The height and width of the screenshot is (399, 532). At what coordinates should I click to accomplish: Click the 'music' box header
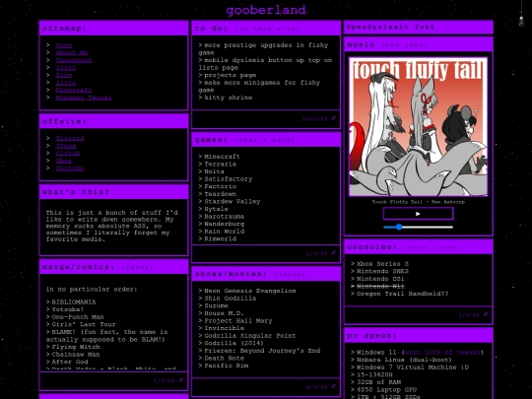tap(419, 44)
